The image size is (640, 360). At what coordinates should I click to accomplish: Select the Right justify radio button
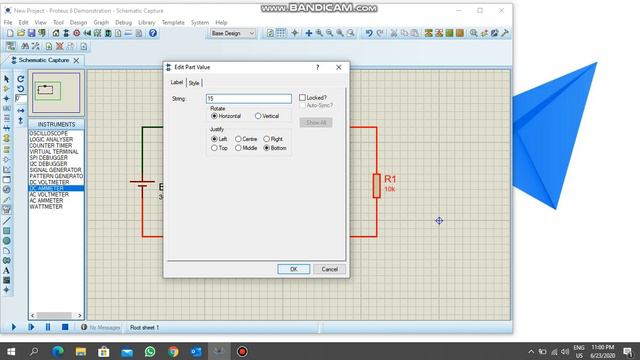267,139
